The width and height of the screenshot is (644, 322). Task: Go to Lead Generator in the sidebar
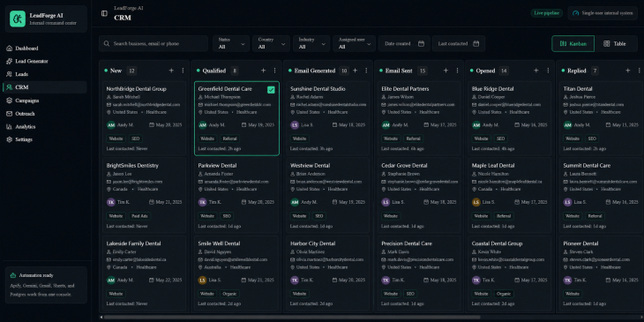45,61
